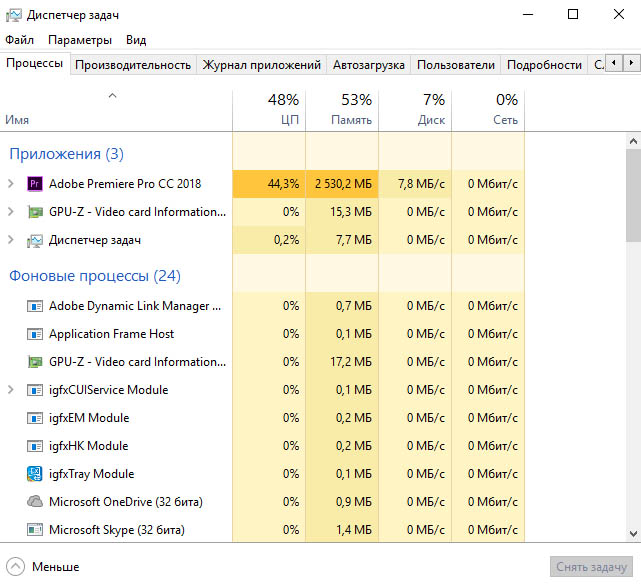The width and height of the screenshot is (641, 588).
Task: Select the Adobe Dynamic Link Manager name
Action: [x=135, y=306]
